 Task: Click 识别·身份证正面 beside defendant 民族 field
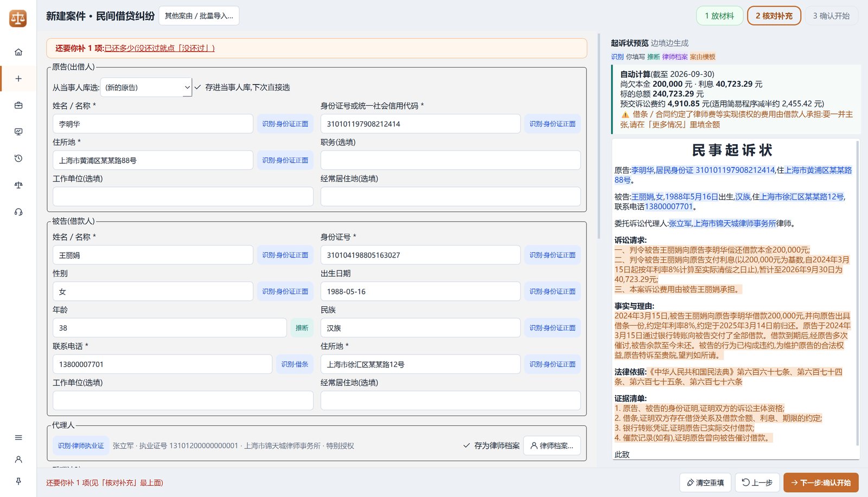552,328
